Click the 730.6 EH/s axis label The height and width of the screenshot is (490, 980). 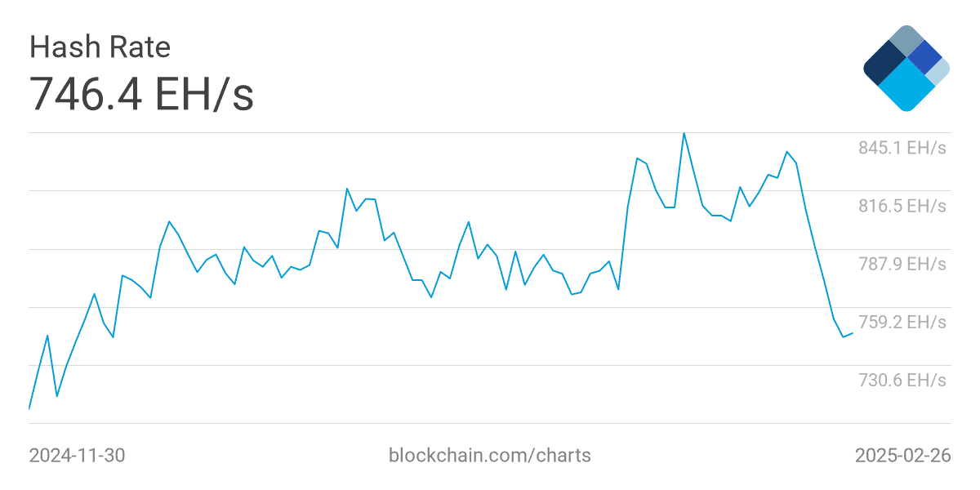[902, 380]
